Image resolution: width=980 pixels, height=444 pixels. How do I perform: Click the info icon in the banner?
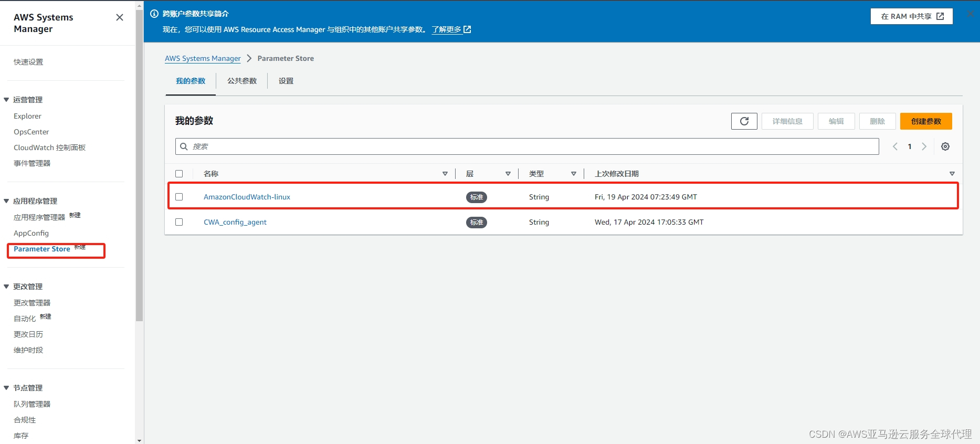tap(154, 14)
